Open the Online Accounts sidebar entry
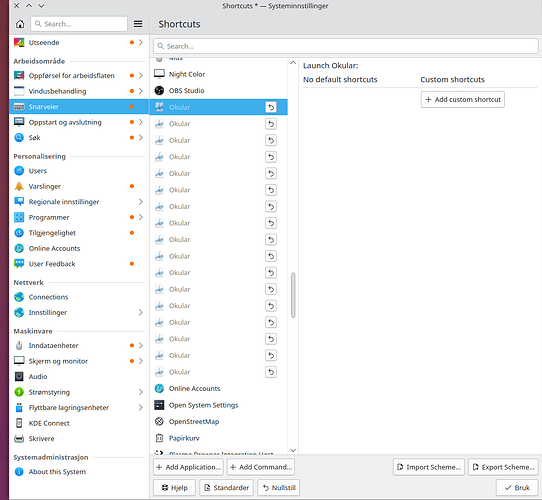This screenshot has width=542, height=500. pyautogui.click(x=79, y=248)
